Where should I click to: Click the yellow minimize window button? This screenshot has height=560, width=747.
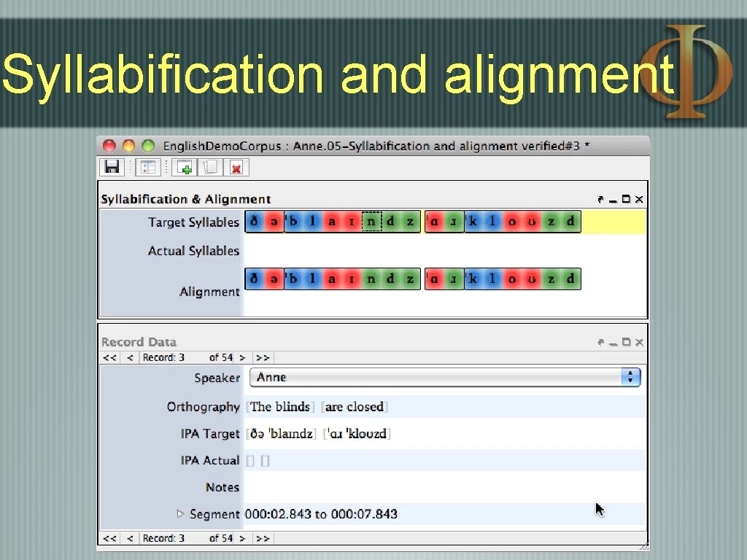click(128, 146)
